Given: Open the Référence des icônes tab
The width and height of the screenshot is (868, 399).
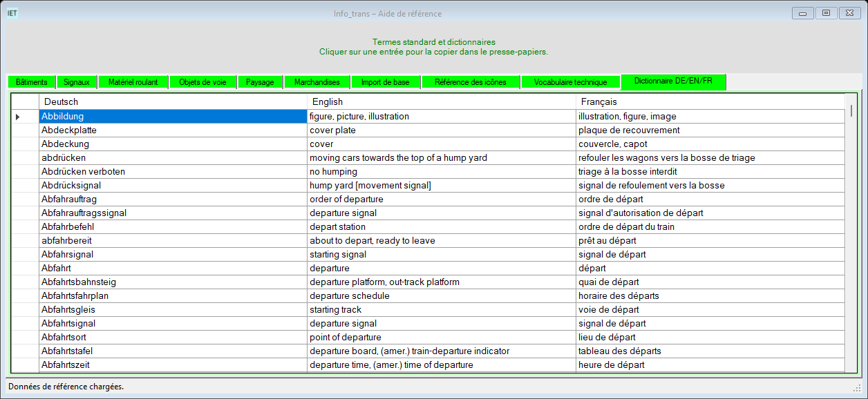Looking at the screenshot, I should 471,82.
